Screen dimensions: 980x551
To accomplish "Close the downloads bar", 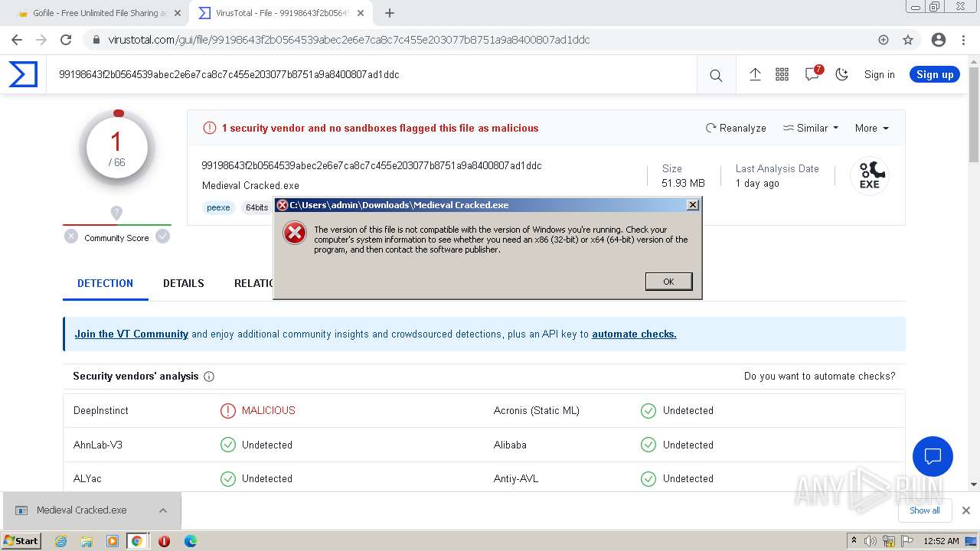I will [966, 510].
